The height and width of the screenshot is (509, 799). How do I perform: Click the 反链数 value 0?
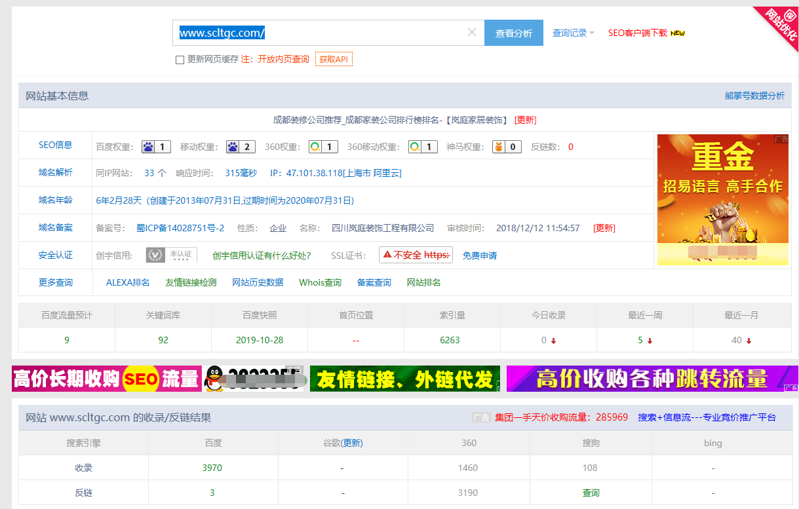pos(571,147)
